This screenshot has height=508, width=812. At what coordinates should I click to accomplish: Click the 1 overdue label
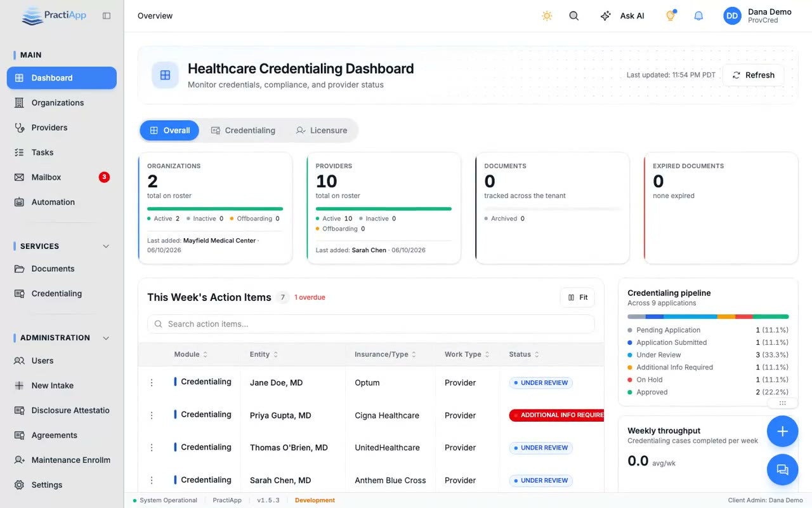[x=310, y=297]
